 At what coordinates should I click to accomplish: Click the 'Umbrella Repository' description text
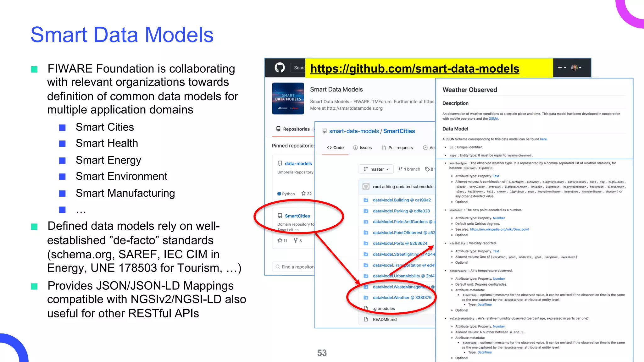pos(295,172)
